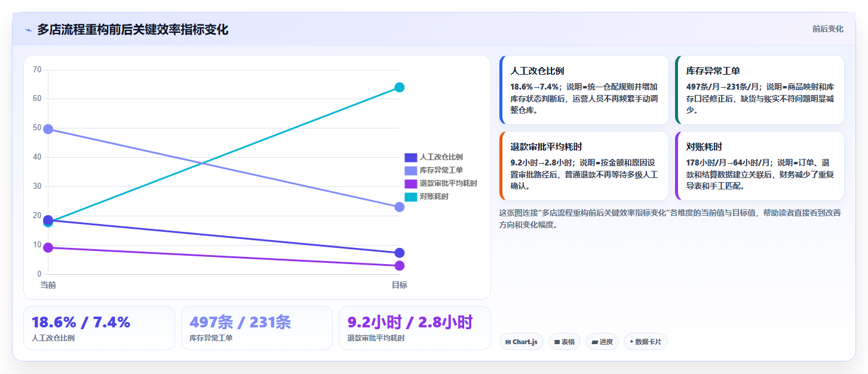Viewport: 868px width, 374px height.
Task: Click the 数据卡片 tag chip
Action: click(646, 342)
